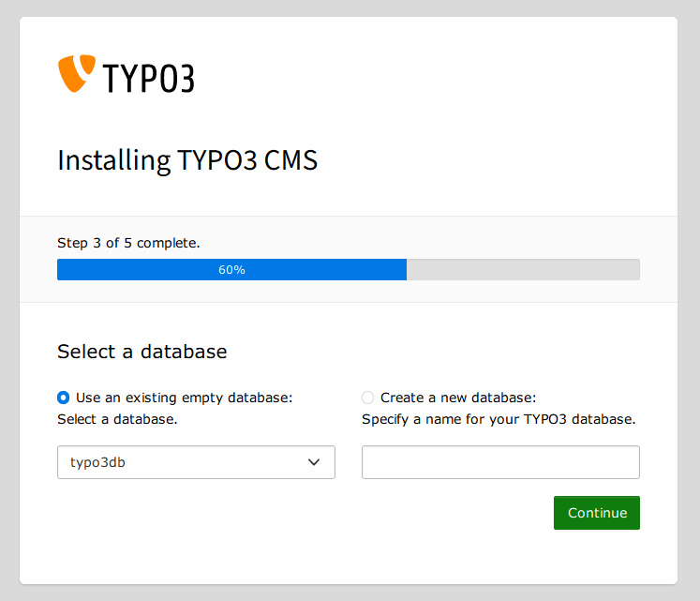
Task: Focus the new database name input field
Action: tap(500, 462)
